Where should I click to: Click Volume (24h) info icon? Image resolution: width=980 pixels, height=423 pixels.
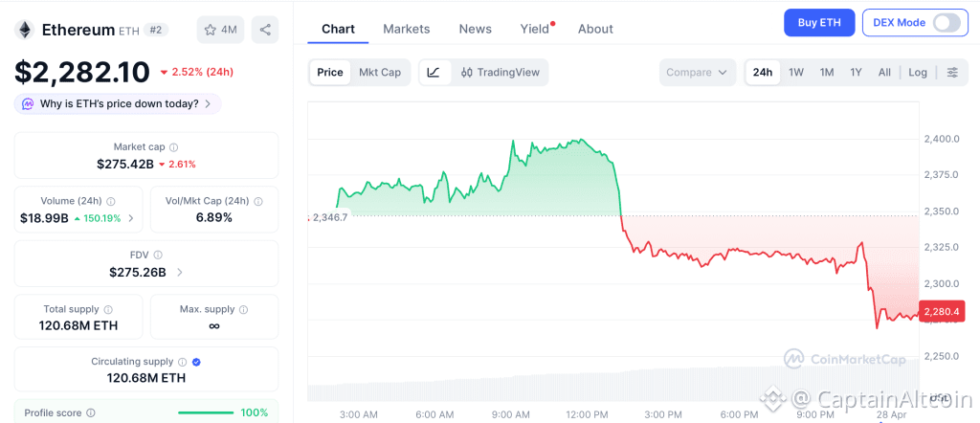[111, 201]
